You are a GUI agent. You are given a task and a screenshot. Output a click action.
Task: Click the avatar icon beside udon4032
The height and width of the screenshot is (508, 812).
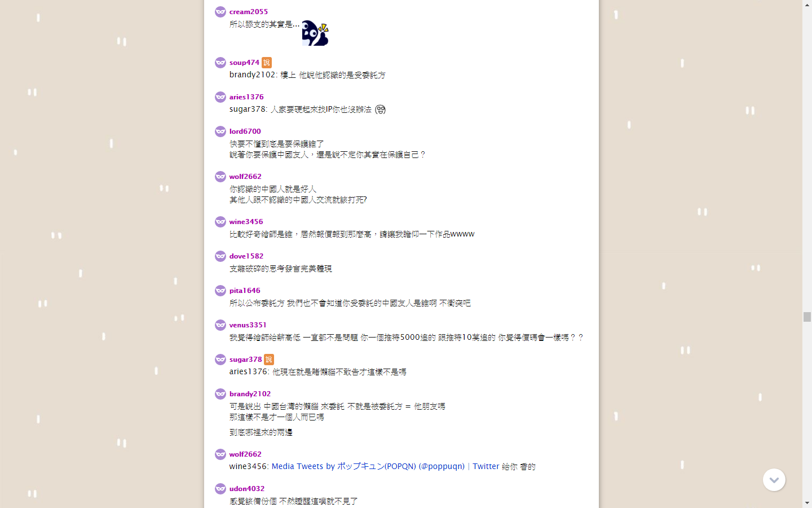(x=220, y=489)
